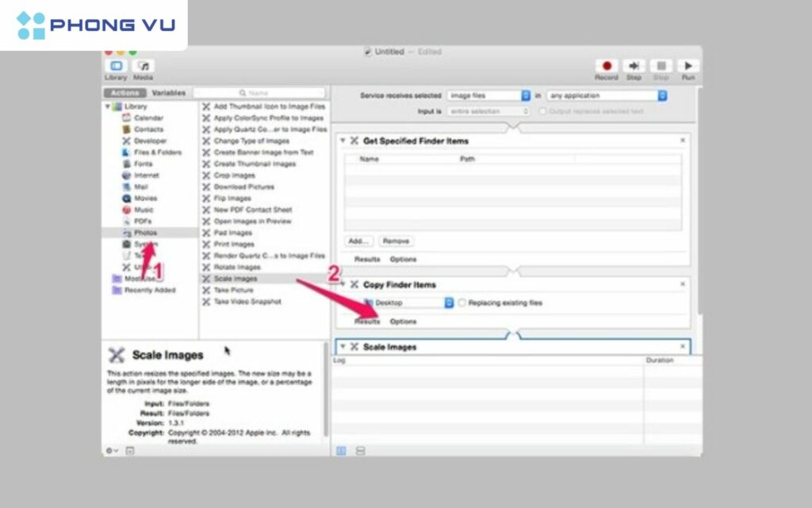This screenshot has height=508, width=812.
Task: Check Output replaces selected text
Action: click(x=542, y=110)
